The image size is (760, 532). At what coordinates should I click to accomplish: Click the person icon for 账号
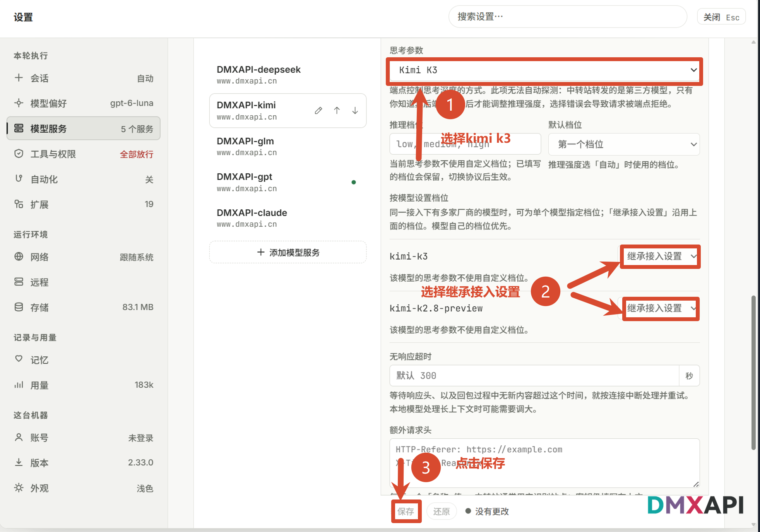(19, 437)
